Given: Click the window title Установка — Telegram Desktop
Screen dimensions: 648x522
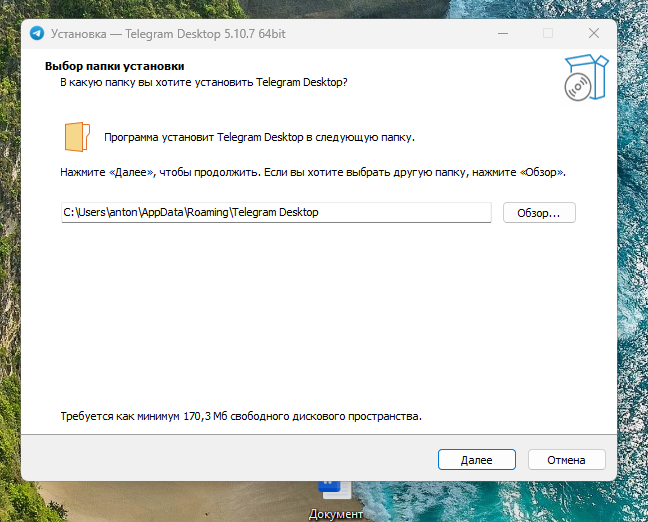Looking at the screenshot, I should click(x=168, y=34).
